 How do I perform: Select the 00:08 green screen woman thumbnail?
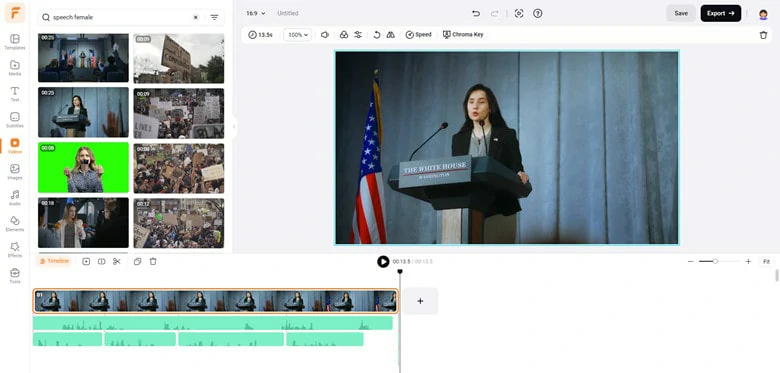(83, 168)
